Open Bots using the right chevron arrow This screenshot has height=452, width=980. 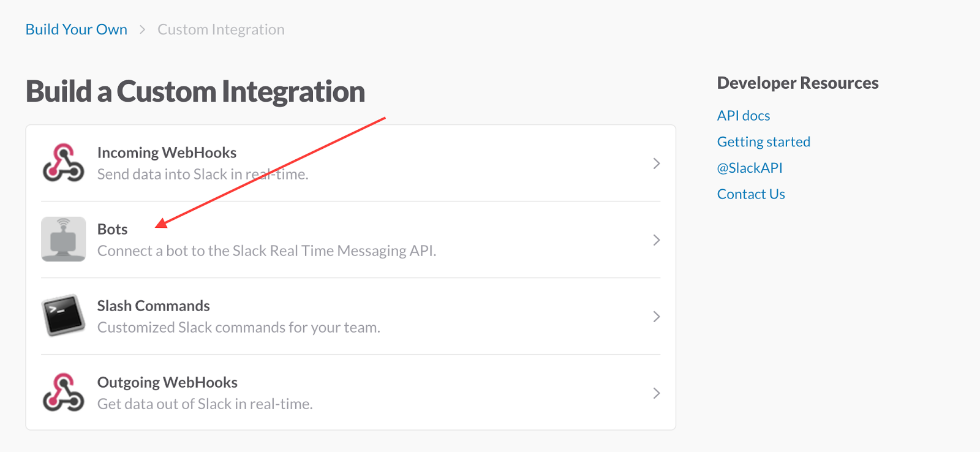click(656, 240)
